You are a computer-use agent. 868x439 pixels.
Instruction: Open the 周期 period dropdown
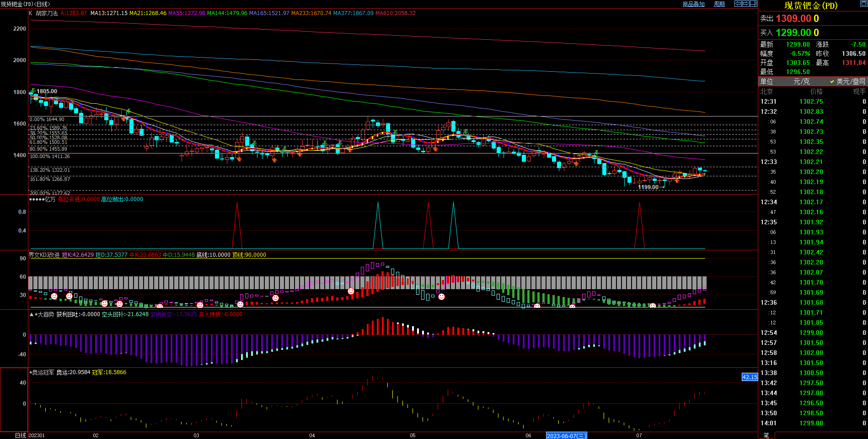[719, 4]
